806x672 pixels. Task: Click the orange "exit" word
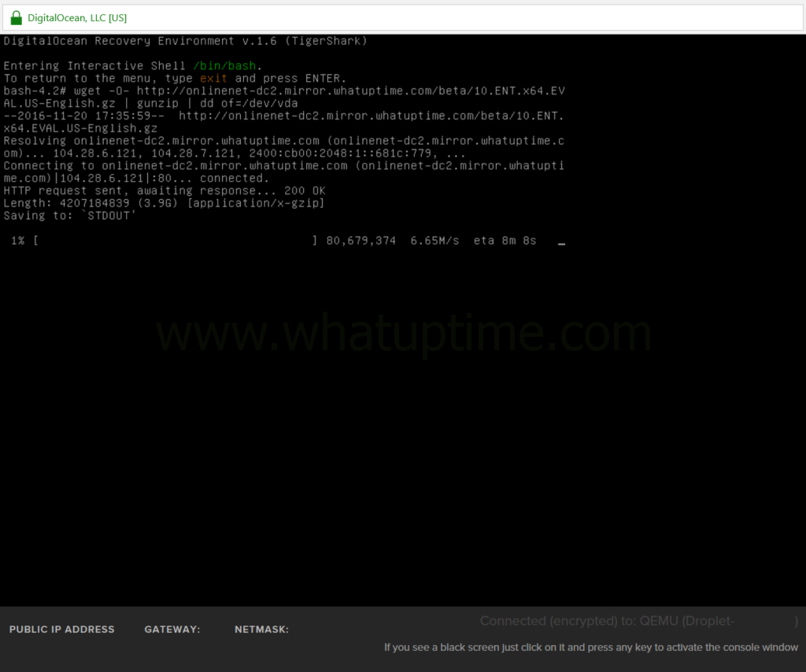tap(213, 79)
